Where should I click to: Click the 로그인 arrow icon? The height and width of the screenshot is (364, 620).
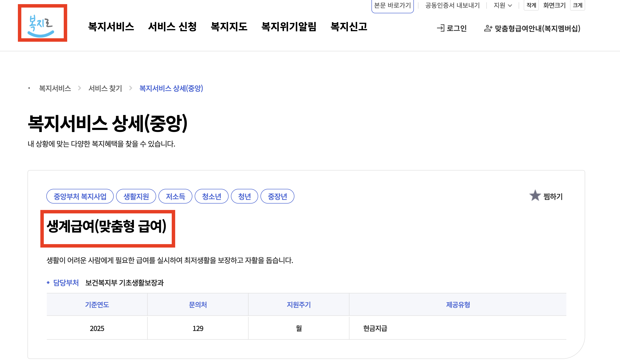point(440,28)
